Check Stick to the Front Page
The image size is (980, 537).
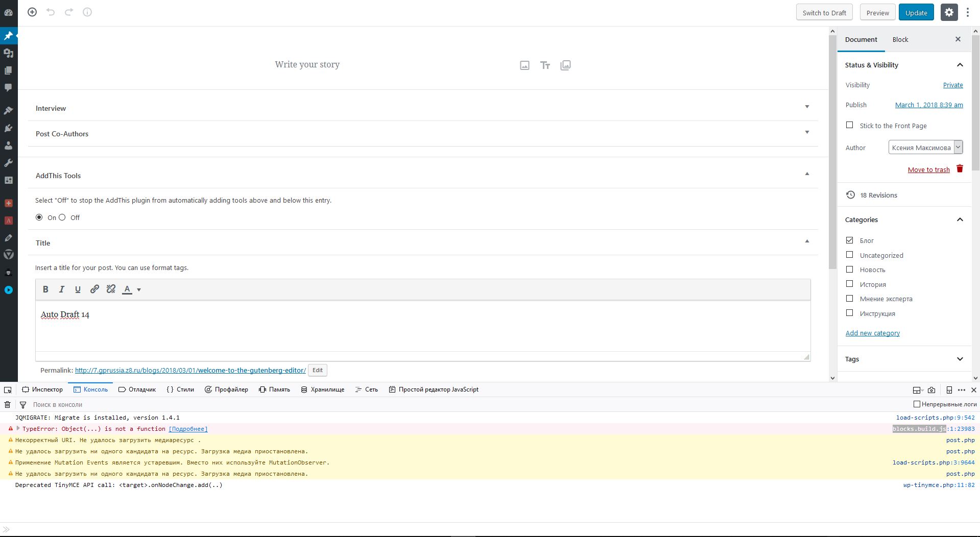[849, 125]
